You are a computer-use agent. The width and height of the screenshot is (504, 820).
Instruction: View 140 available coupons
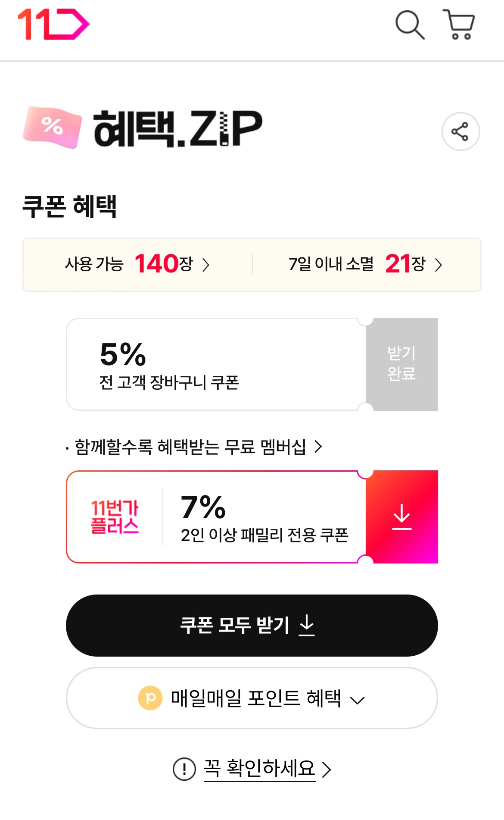[x=137, y=264]
